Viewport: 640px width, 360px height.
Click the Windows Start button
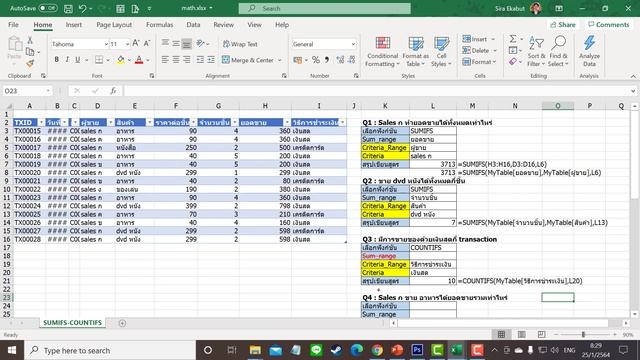(x=12, y=350)
